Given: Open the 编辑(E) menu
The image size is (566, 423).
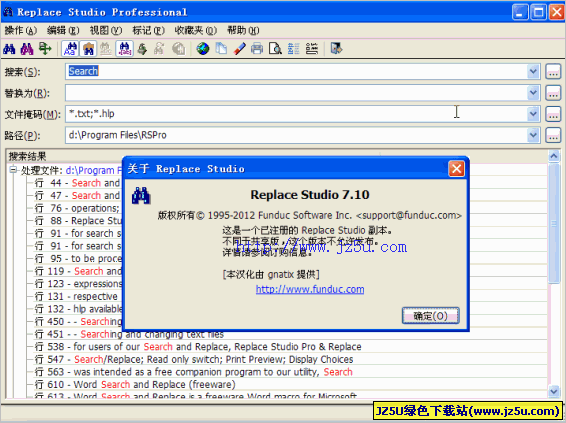Looking at the screenshot, I should tap(63, 31).
